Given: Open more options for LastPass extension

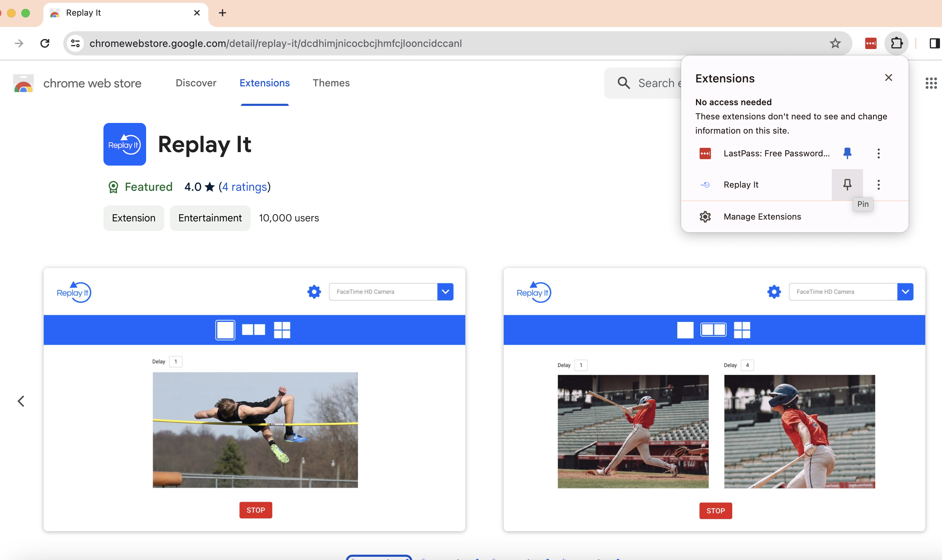Looking at the screenshot, I should 878,153.
